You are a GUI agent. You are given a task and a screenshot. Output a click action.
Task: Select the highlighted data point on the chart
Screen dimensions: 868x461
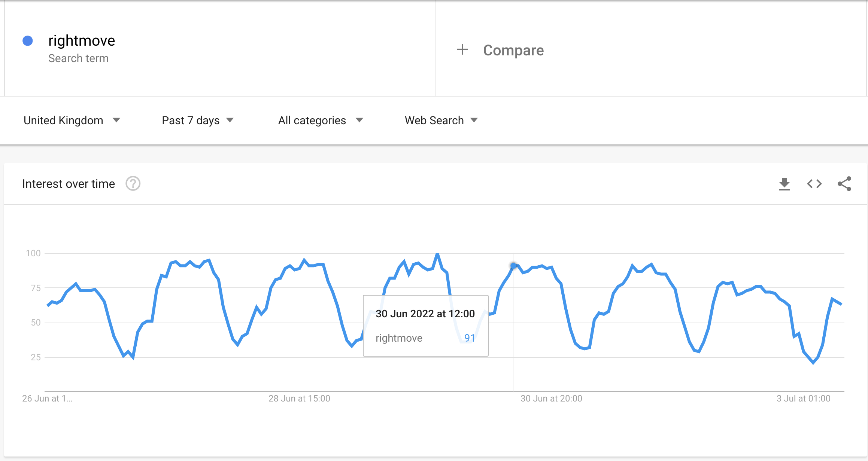click(513, 266)
